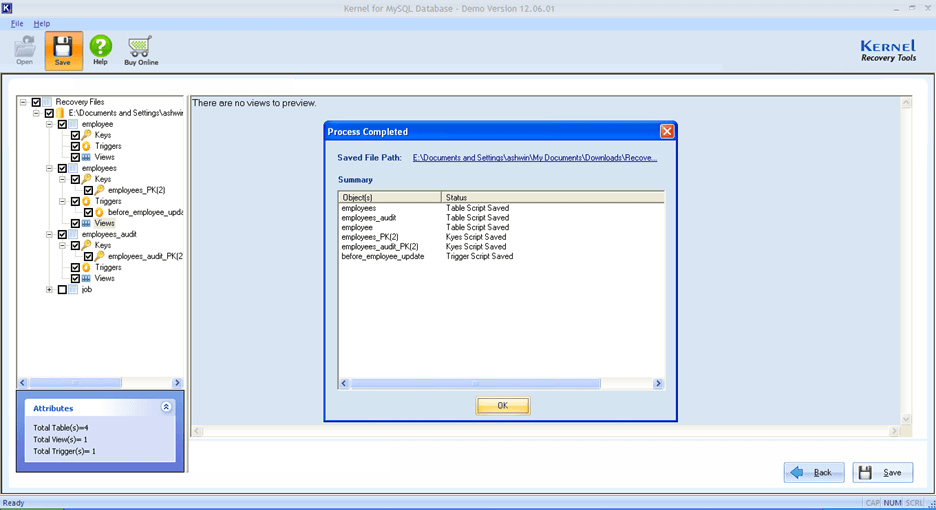Image resolution: width=936 pixels, height=510 pixels.
Task: Select the employees_audit row in Summary
Action: [501, 218]
